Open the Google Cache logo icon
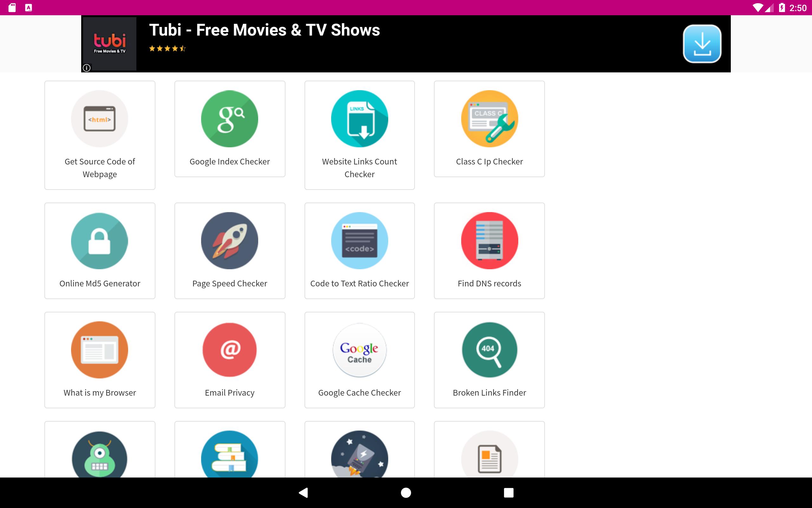 359,350
